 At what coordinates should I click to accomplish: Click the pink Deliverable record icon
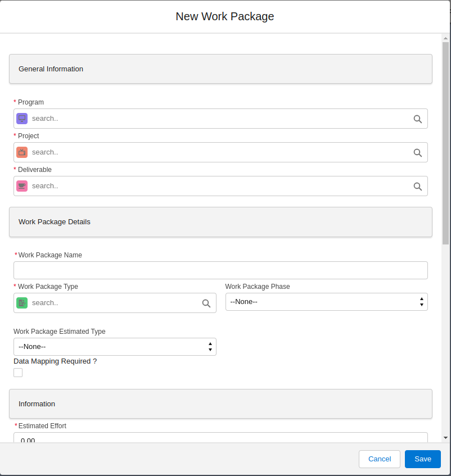point(22,186)
